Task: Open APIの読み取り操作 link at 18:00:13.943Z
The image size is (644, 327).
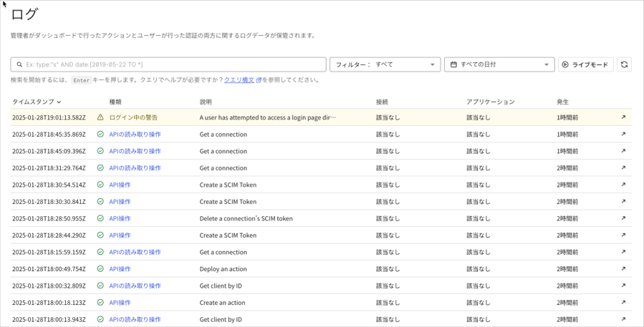Action: (x=135, y=319)
